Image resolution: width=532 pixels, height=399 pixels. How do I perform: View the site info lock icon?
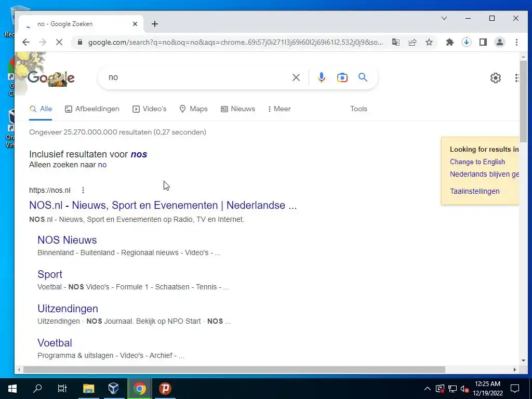(x=80, y=42)
